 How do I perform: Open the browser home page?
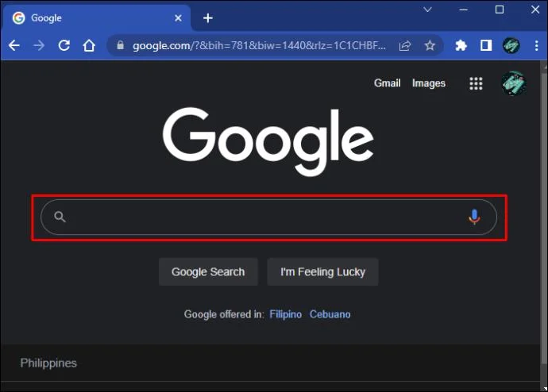tap(89, 45)
